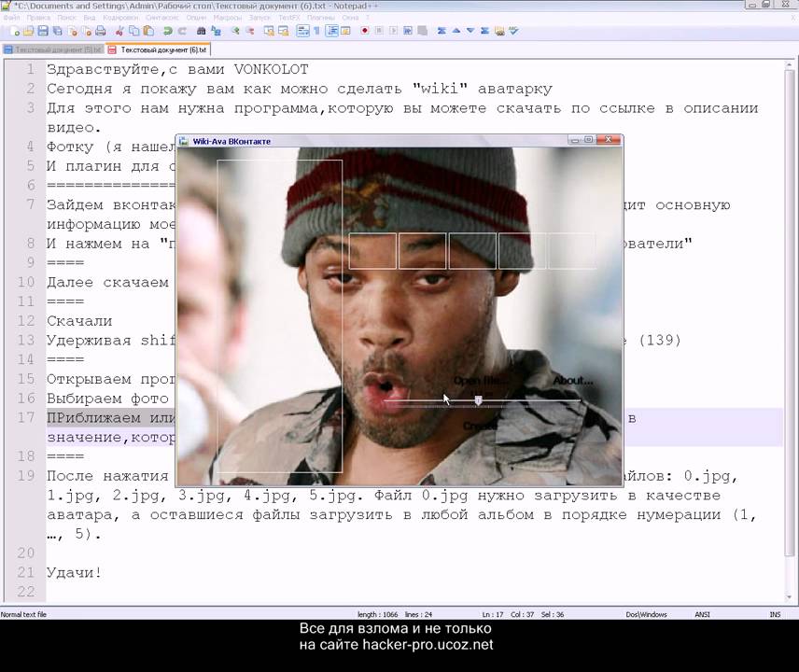Click the zoom slider thumb in Wiki-Ava

(x=478, y=401)
